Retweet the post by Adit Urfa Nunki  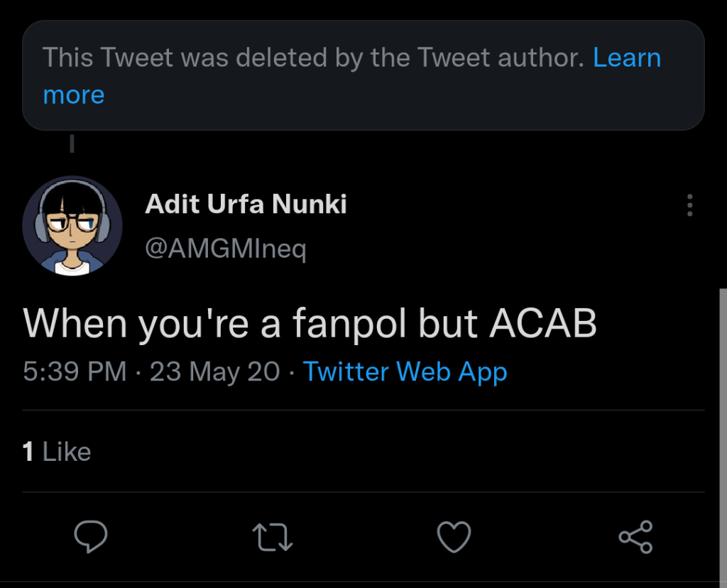pyautogui.click(x=273, y=537)
